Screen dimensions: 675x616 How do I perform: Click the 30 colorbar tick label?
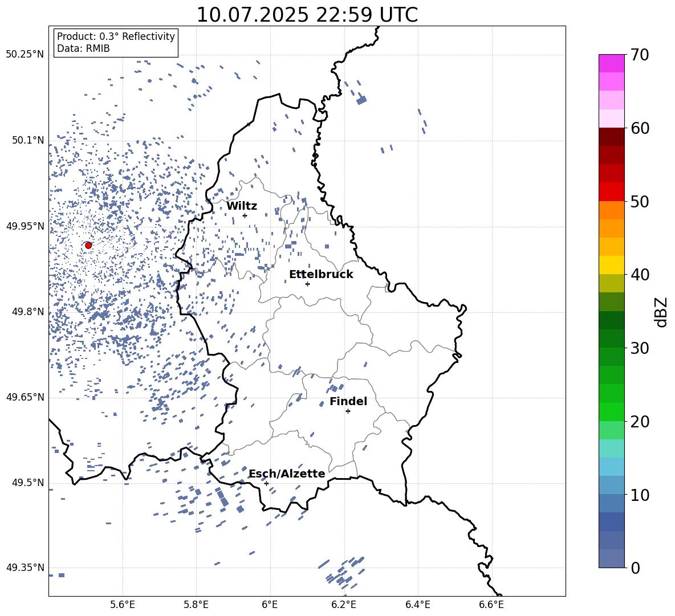pos(639,348)
